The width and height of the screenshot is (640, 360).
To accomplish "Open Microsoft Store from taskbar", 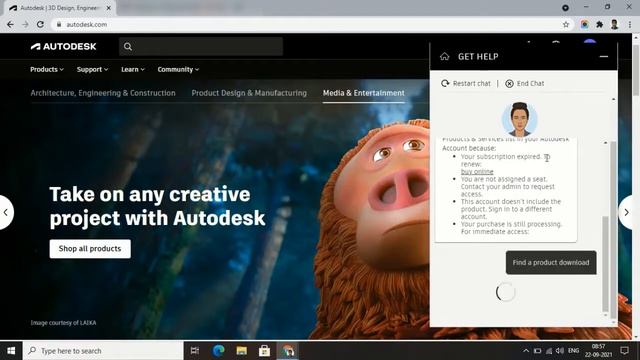I will coord(264,351).
